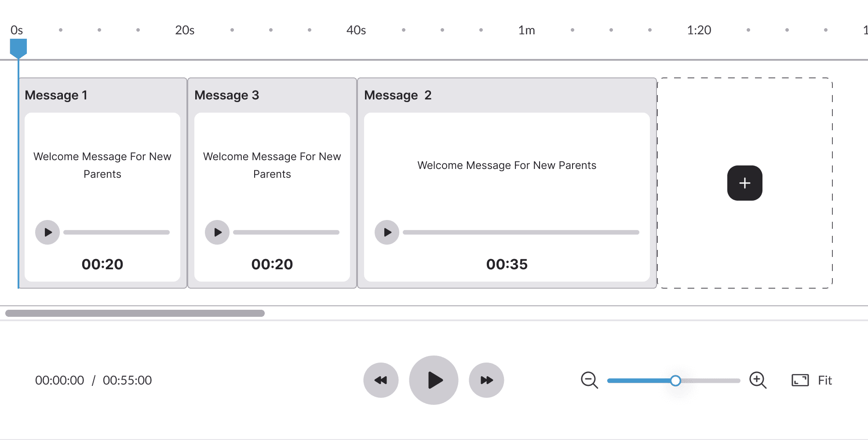Click Welcome Message text in Message 2 card
The height and width of the screenshot is (440, 868).
[507, 165]
